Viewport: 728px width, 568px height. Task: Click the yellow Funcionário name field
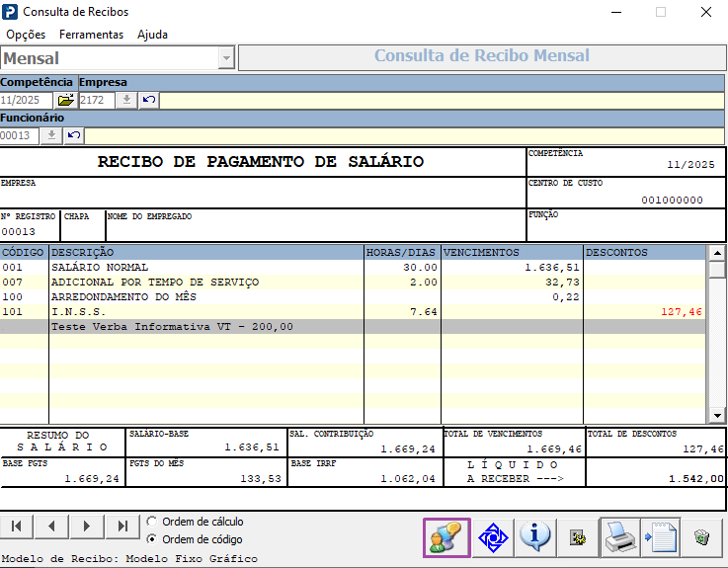[x=404, y=135]
